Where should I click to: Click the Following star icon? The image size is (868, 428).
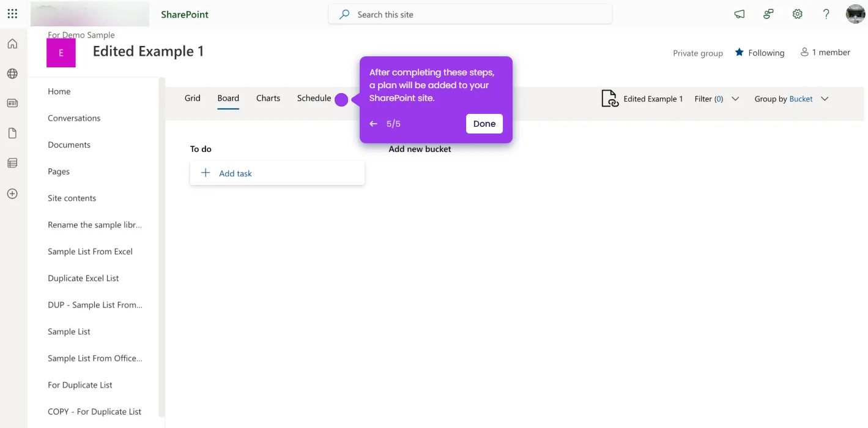739,53
